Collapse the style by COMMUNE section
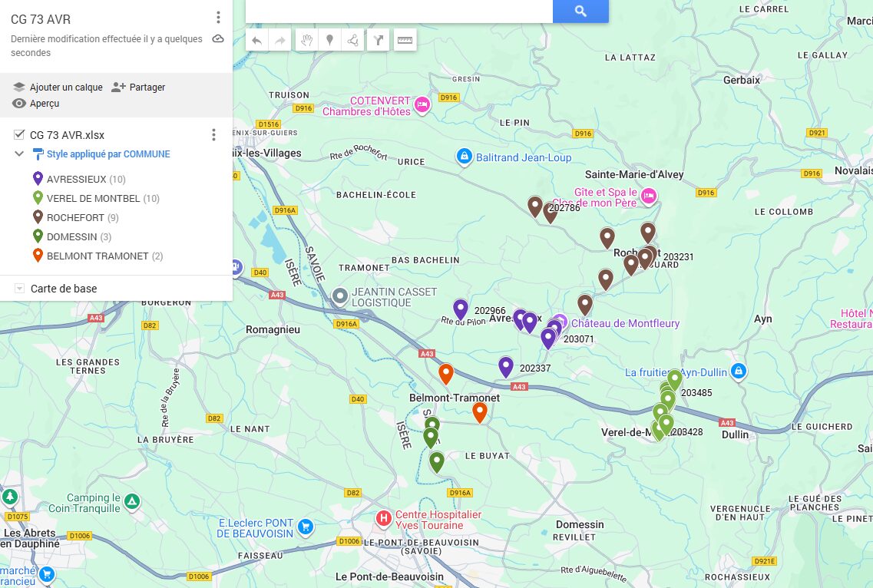Viewport: 873px width, 588px height. pos(19,154)
